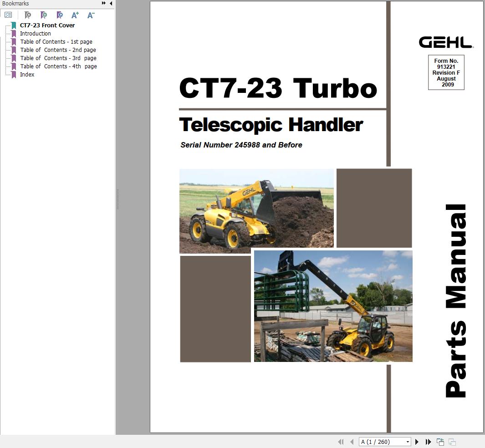Screen dimensions: 485x448
Task: Click the purple bookmark icon beside Index
Action: 14,75
